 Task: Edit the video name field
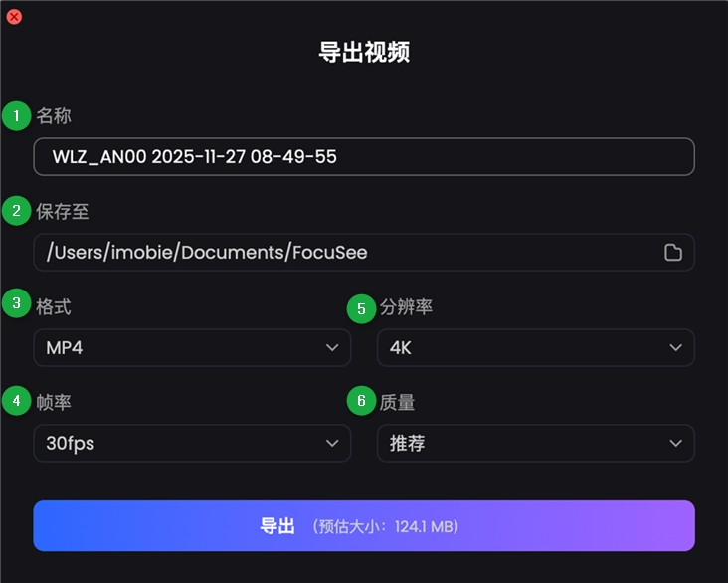pos(364,156)
